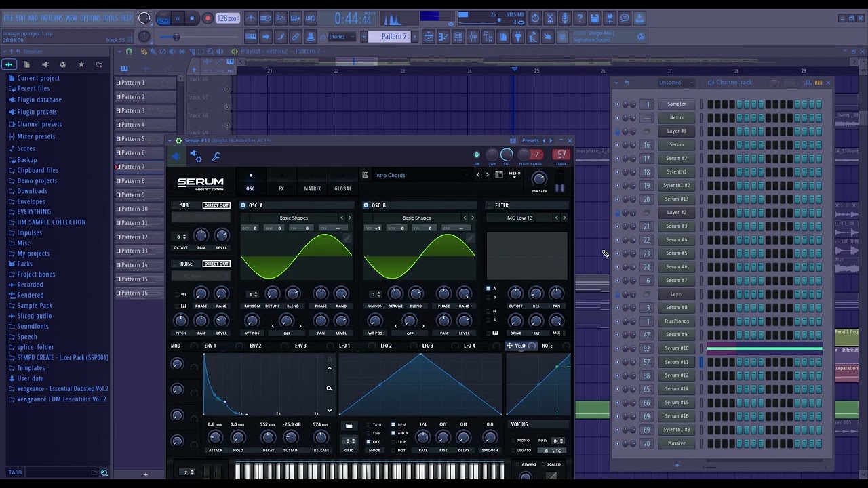The width and height of the screenshot is (868, 488).
Task: Select next filter type arrow
Action: point(564,218)
